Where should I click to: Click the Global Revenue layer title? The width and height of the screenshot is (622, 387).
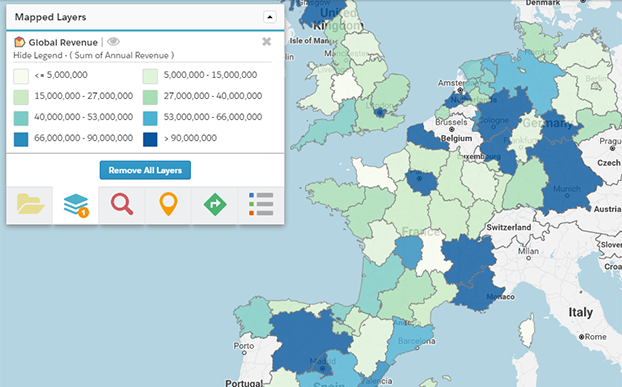63,42
